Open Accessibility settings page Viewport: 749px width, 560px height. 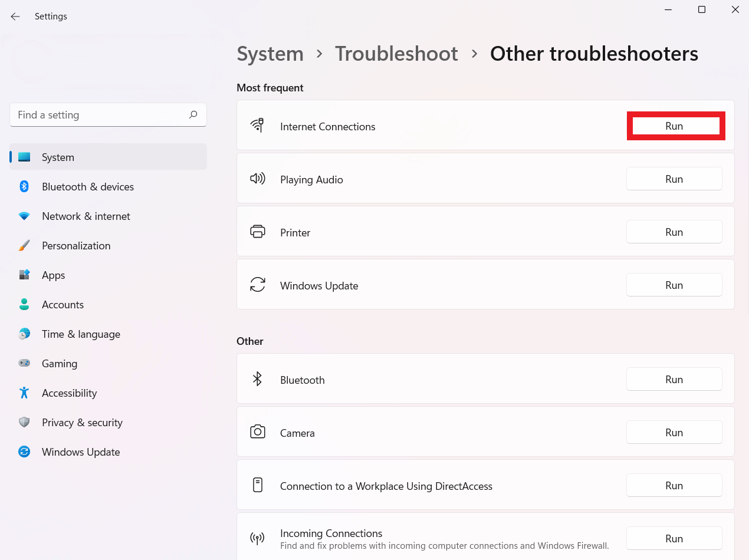pos(69,393)
